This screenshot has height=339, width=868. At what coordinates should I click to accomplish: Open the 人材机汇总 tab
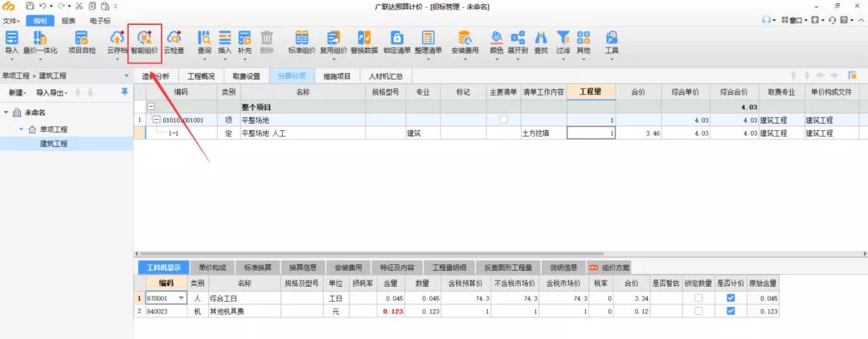coord(386,76)
